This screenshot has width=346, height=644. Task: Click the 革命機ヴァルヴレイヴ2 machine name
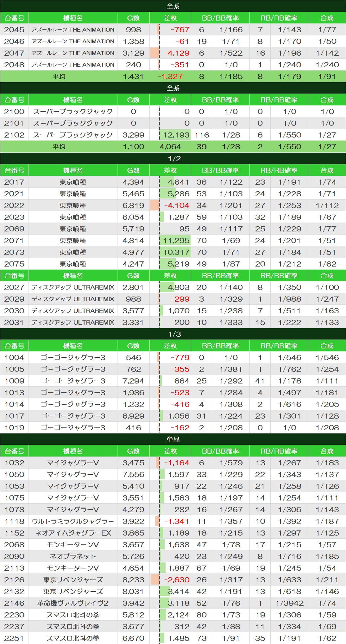click(73, 603)
